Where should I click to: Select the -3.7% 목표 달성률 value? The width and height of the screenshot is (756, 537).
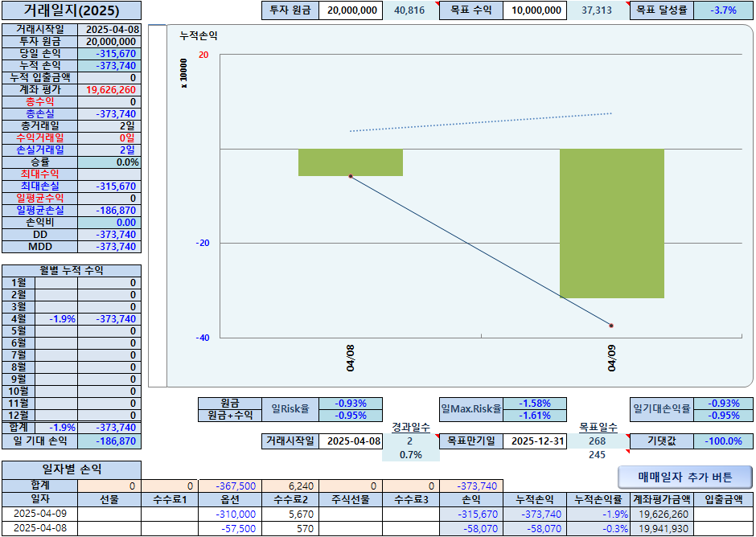(x=723, y=10)
